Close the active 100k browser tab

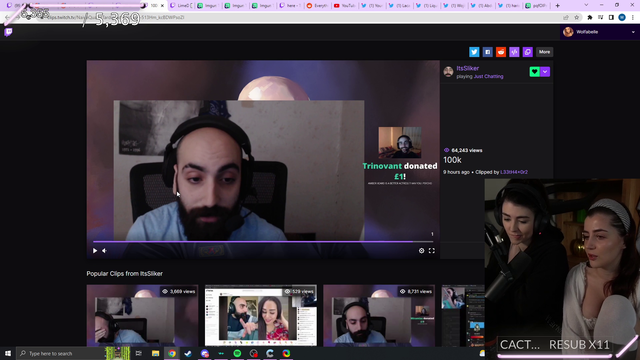tap(162, 6)
